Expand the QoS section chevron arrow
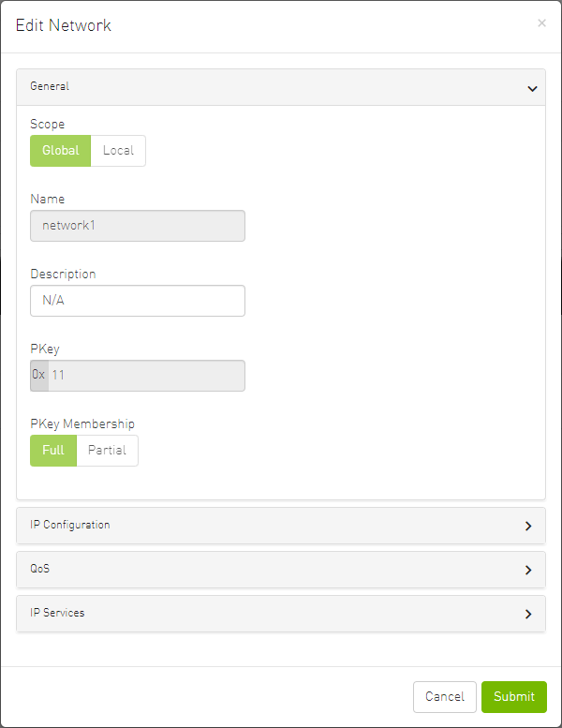 click(x=528, y=570)
